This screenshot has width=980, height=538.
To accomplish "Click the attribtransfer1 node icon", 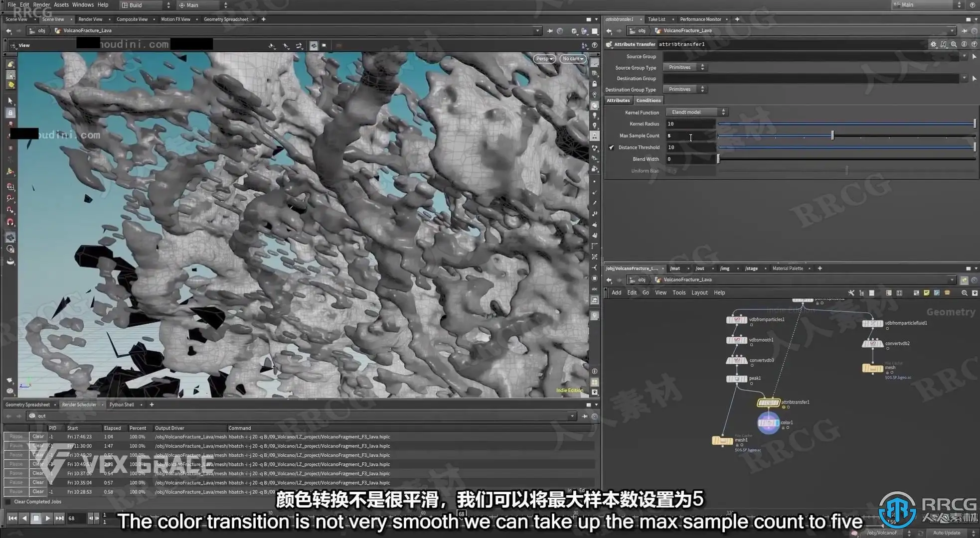I will (x=768, y=403).
